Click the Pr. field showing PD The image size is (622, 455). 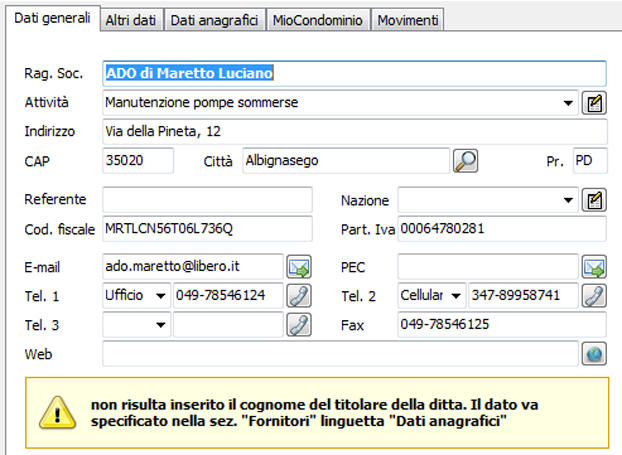[590, 161]
